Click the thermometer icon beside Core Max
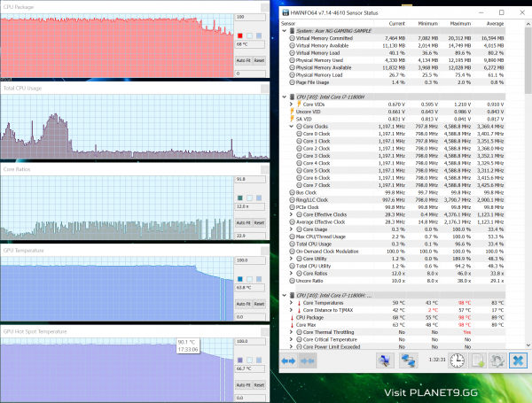The image size is (532, 403). (292, 325)
